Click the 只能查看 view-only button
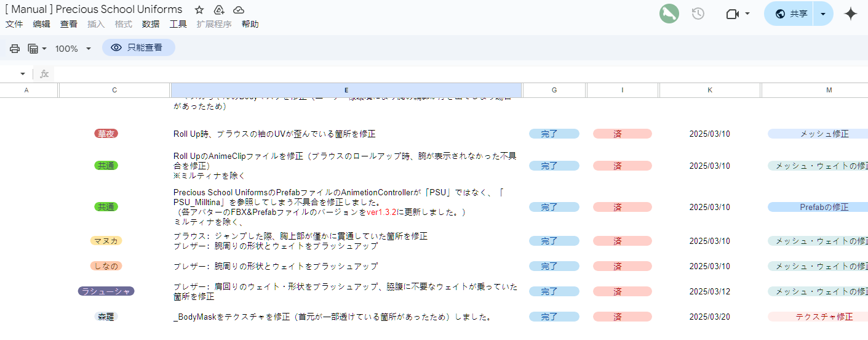 pos(138,47)
